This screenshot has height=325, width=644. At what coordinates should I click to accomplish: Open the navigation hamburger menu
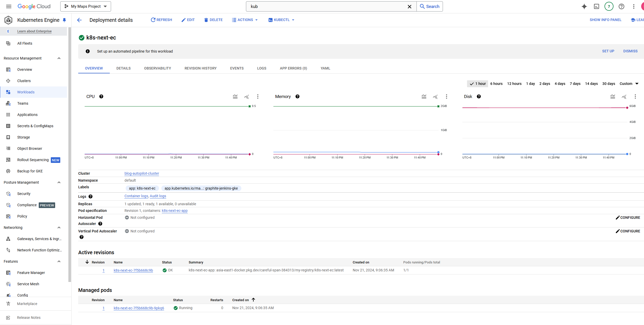coord(8,6)
